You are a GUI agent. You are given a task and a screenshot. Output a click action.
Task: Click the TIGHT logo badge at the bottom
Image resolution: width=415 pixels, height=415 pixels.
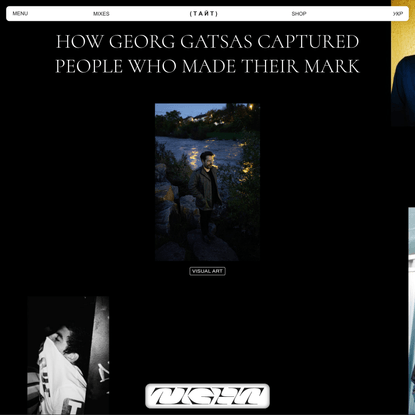(207, 396)
